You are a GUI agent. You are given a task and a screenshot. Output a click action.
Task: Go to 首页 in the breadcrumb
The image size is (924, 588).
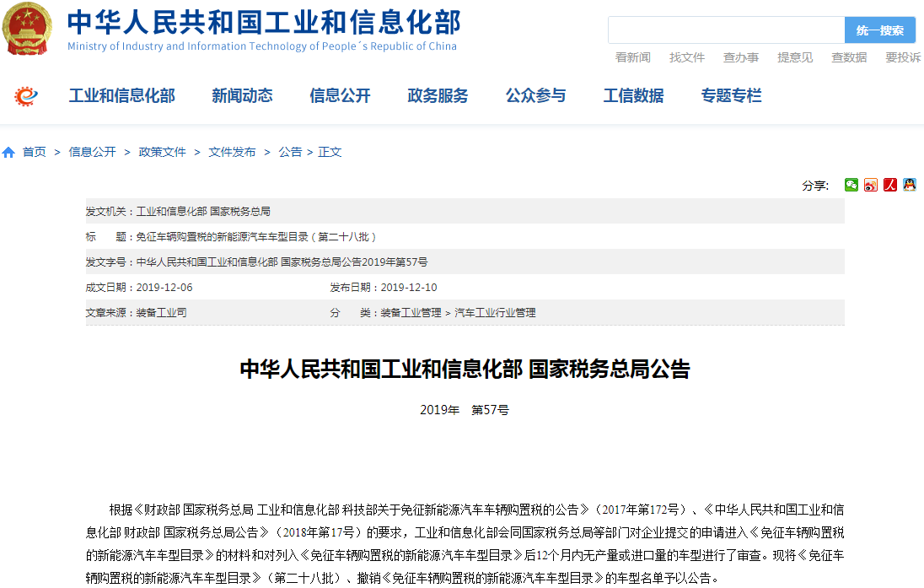click(35, 152)
